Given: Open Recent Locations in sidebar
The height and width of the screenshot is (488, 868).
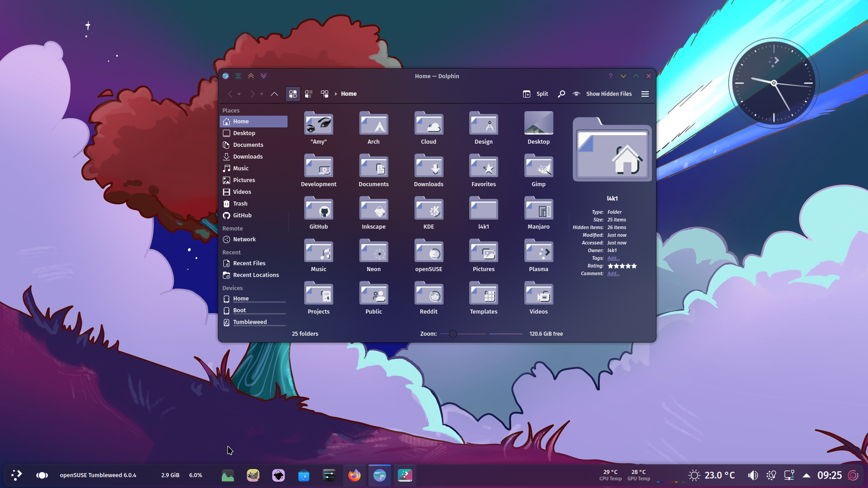Looking at the screenshot, I should (254, 275).
